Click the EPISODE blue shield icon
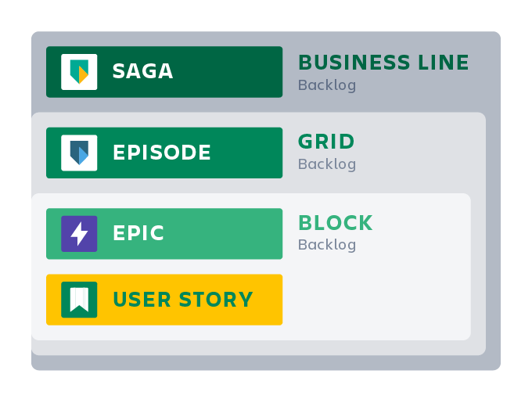The image size is (532, 399). tap(79, 153)
